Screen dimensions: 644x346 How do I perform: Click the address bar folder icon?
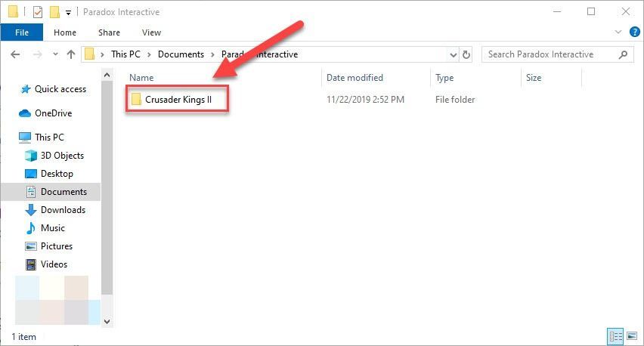point(89,54)
